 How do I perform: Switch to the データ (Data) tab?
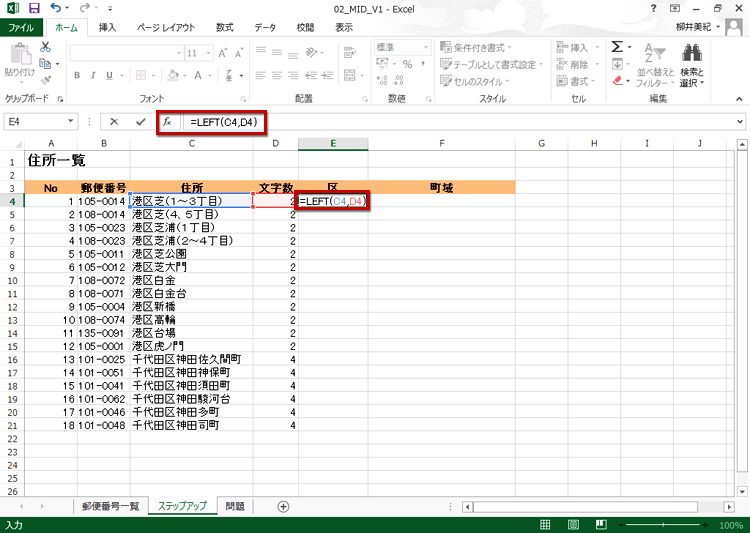[265, 27]
